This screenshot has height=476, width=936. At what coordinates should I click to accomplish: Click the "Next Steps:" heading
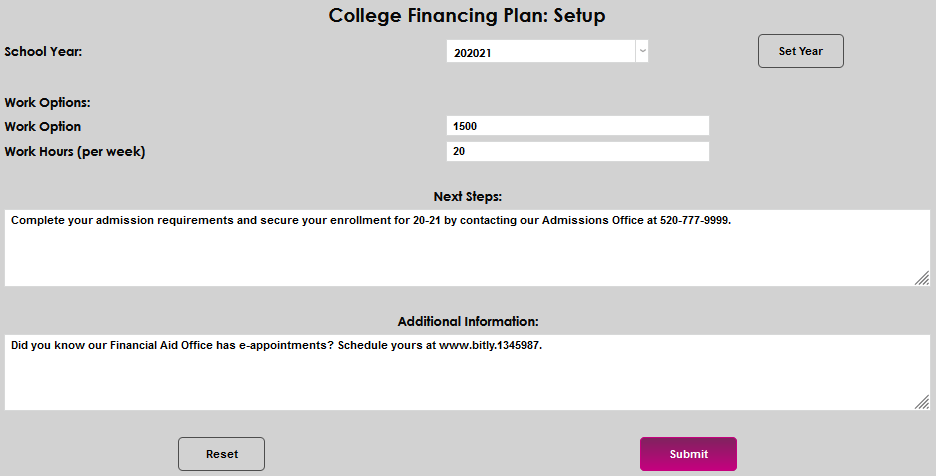[468, 197]
